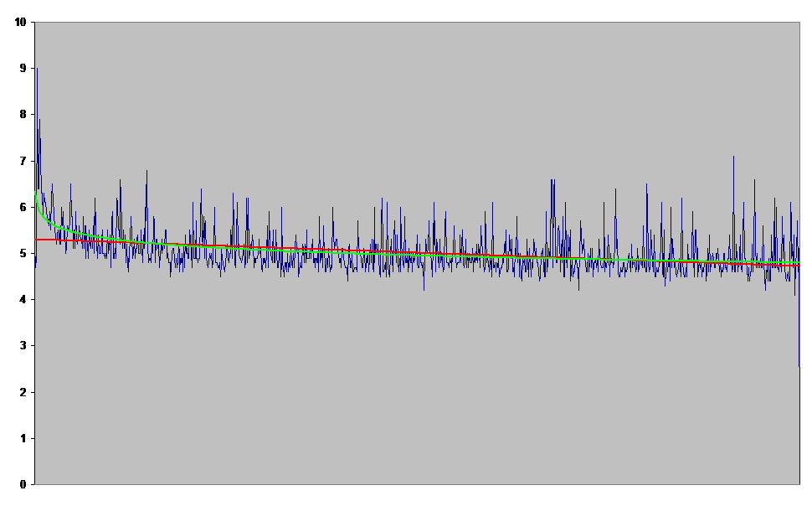Select the y-axis label 1

[23, 439]
